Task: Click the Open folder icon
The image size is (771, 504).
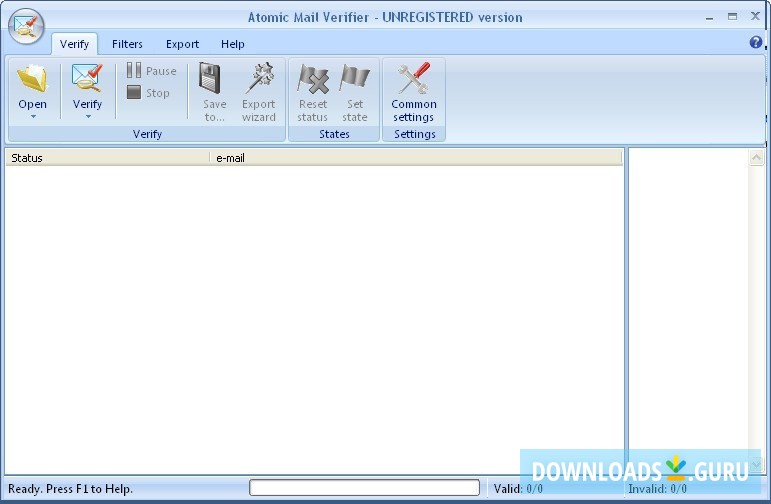Action: click(32, 79)
